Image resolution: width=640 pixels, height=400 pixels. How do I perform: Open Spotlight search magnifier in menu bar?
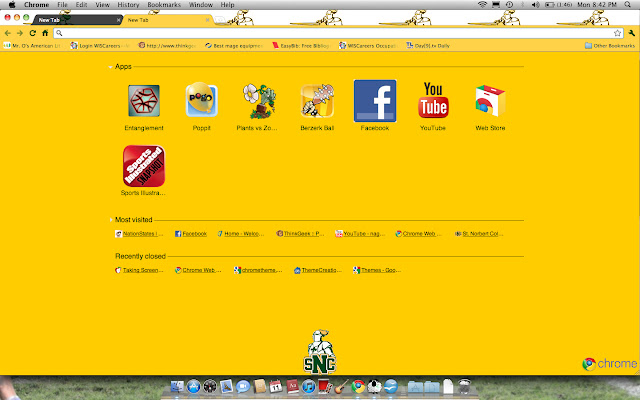tap(628, 4)
